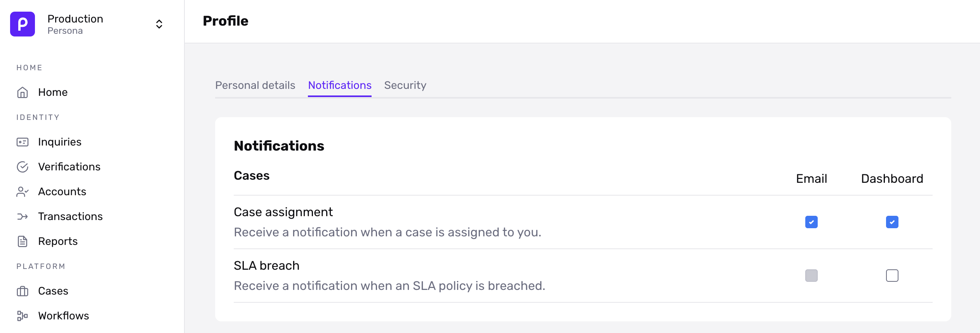Click the Home house icon
The width and height of the screenshot is (980, 333).
click(23, 92)
